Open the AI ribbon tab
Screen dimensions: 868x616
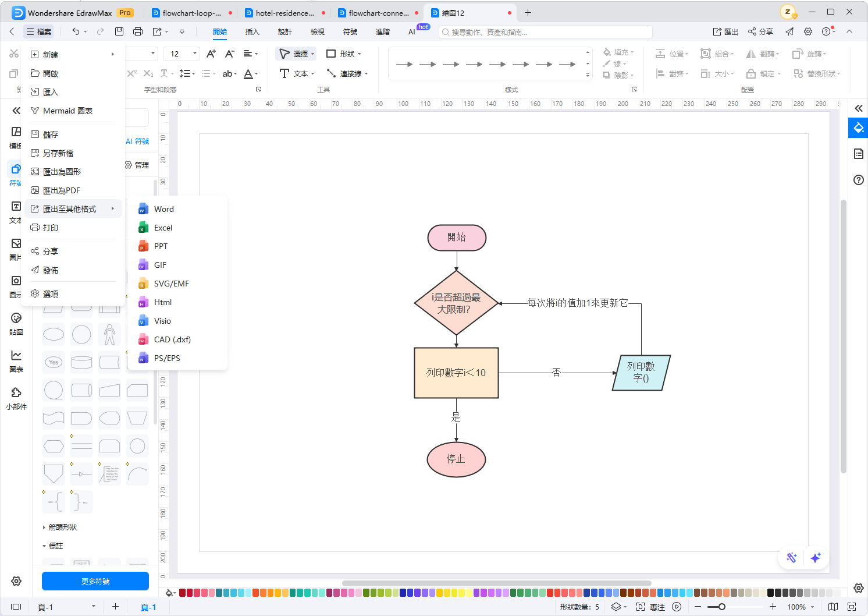pyautogui.click(x=412, y=32)
